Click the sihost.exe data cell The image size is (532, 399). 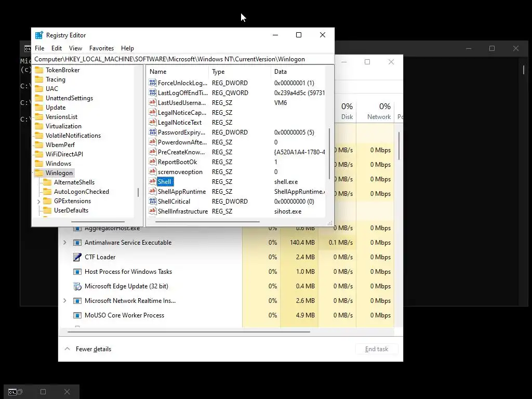tap(288, 211)
